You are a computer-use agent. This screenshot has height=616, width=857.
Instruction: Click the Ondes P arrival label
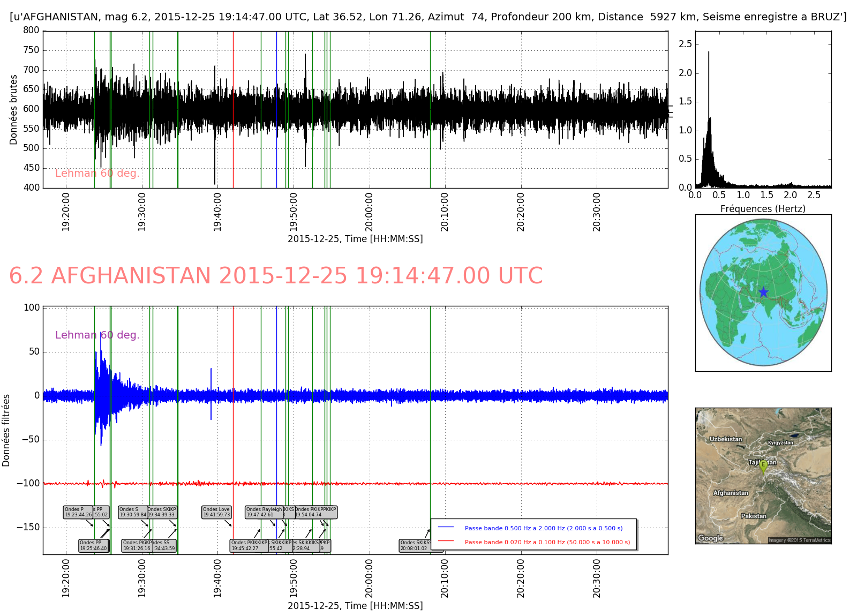coord(78,512)
